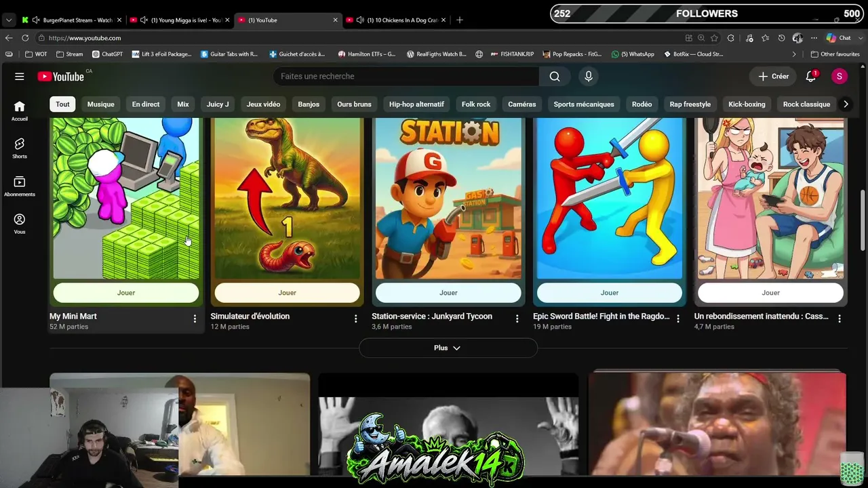The height and width of the screenshot is (488, 868).
Task: Open the zoom magnifier in address bar
Action: point(701,38)
